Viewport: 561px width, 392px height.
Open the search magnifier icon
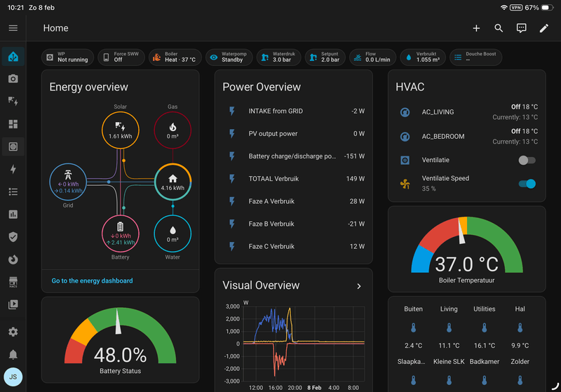pyautogui.click(x=499, y=28)
